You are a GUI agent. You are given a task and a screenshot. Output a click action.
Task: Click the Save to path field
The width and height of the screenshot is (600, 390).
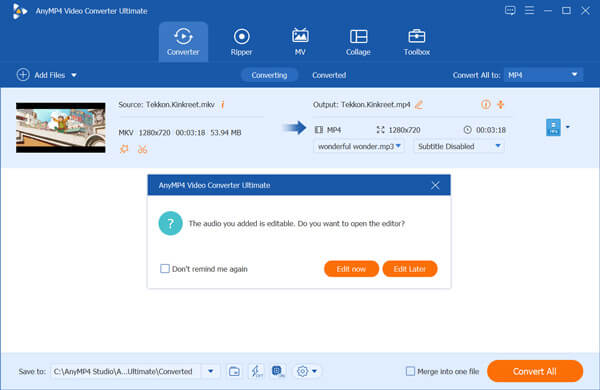click(x=126, y=371)
